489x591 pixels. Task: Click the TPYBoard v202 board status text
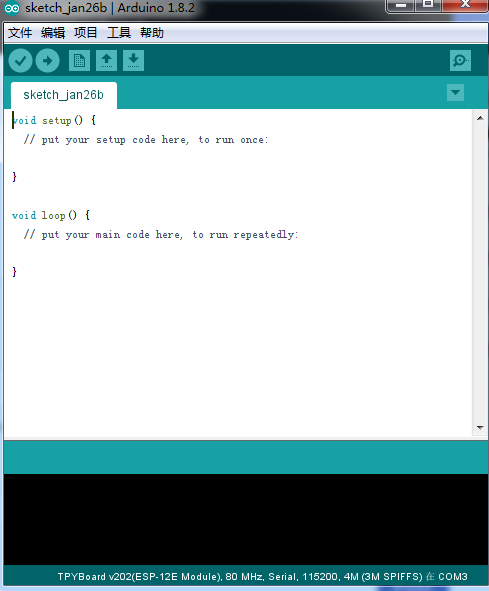262,577
